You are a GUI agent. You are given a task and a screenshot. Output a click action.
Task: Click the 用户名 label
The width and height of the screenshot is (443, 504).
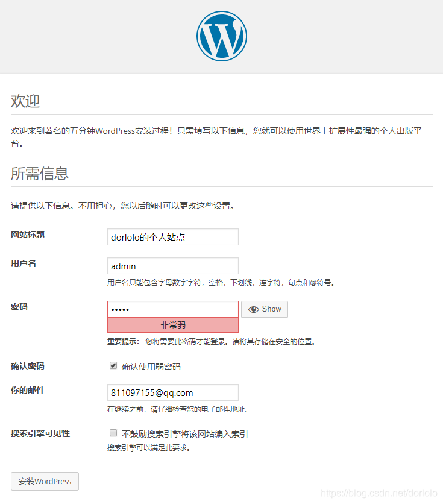(24, 263)
